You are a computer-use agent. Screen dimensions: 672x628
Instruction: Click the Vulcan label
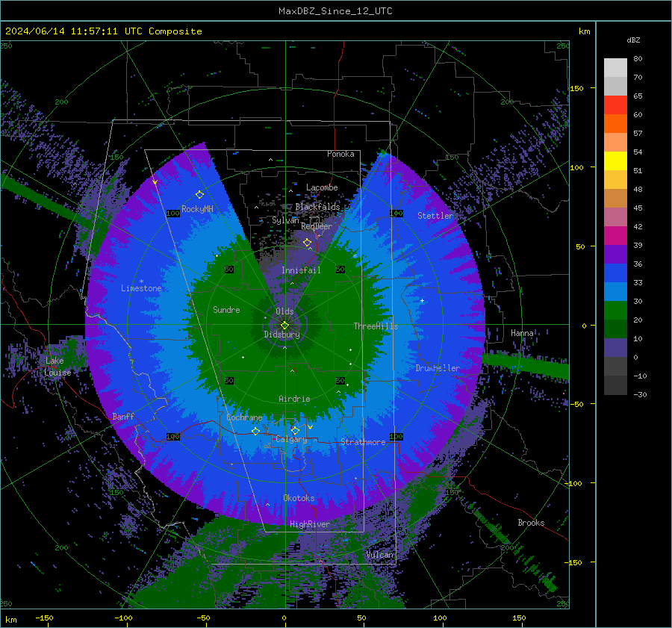pyautogui.click(x=379, y=555)
